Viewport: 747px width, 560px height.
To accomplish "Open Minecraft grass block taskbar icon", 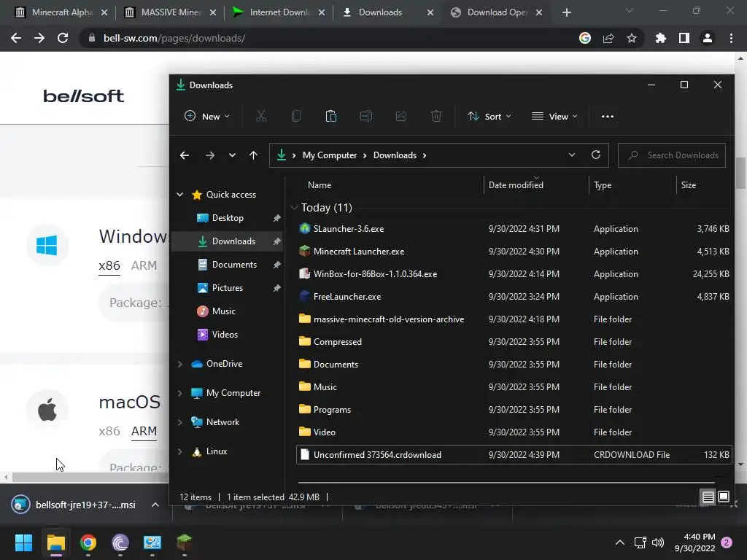I will pos(185,542).
